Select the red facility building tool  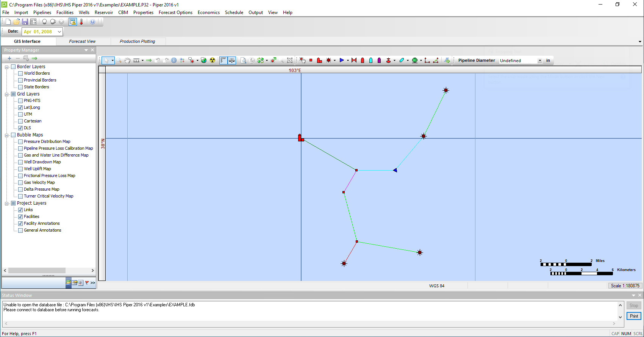point(319,60)
